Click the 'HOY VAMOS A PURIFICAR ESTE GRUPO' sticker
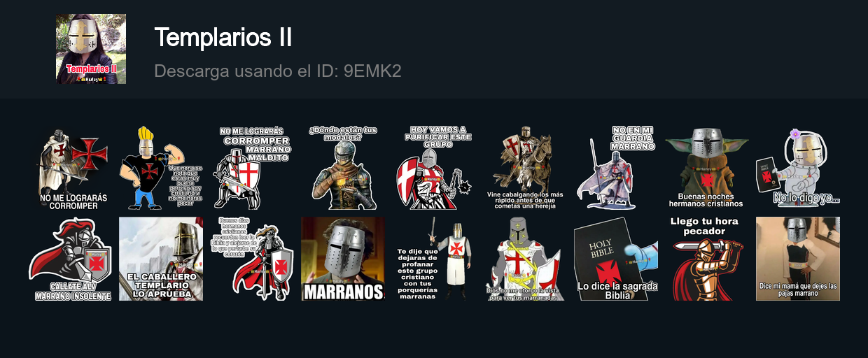 click(x=434, y=168)
